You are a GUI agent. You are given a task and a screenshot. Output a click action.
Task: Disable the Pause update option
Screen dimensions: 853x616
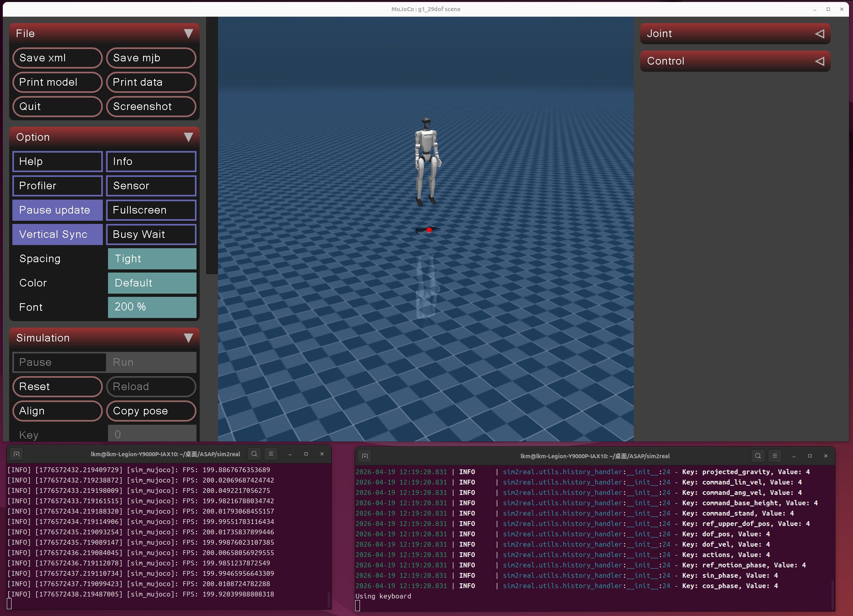tap(57, 210)
